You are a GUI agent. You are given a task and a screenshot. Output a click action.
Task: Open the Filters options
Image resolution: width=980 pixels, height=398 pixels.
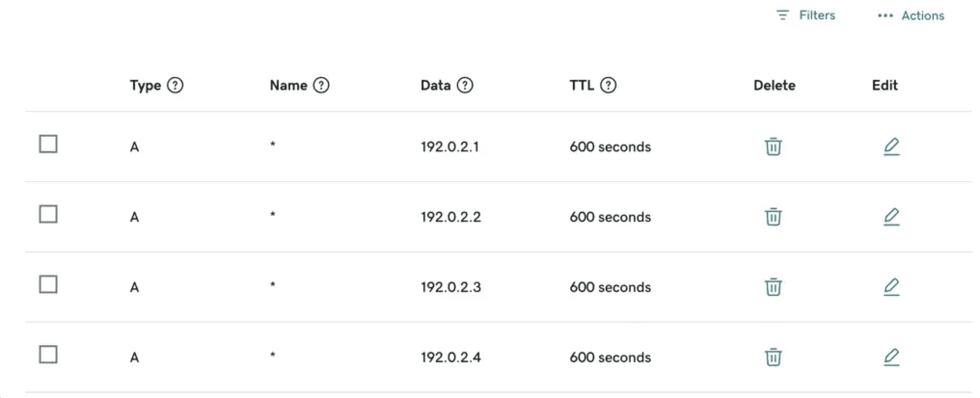806,15
